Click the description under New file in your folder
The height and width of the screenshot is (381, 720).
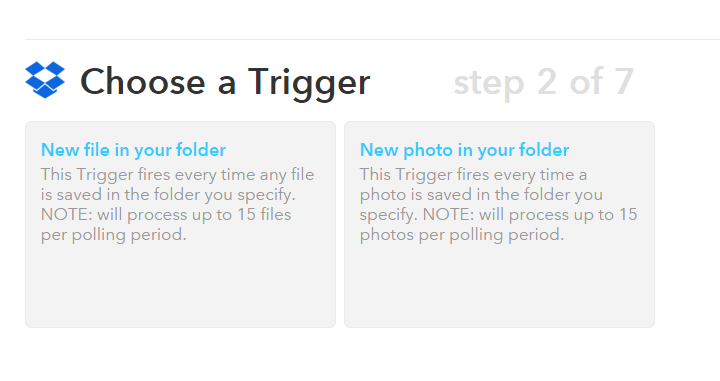click(x=178, y=205)
